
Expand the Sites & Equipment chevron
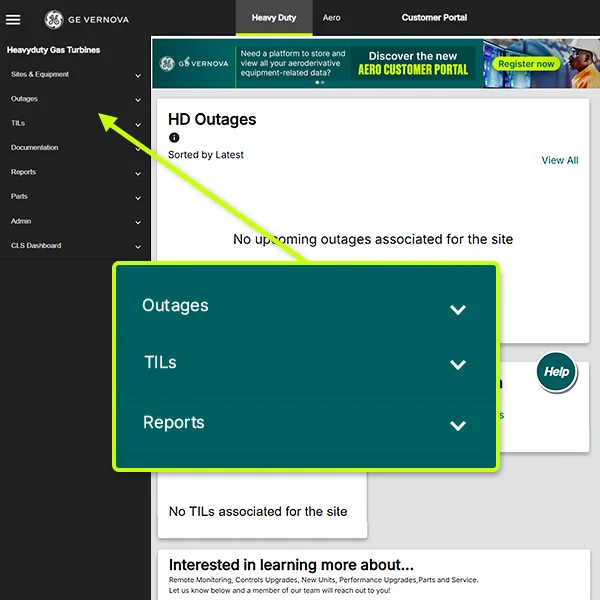click(138, 76)
